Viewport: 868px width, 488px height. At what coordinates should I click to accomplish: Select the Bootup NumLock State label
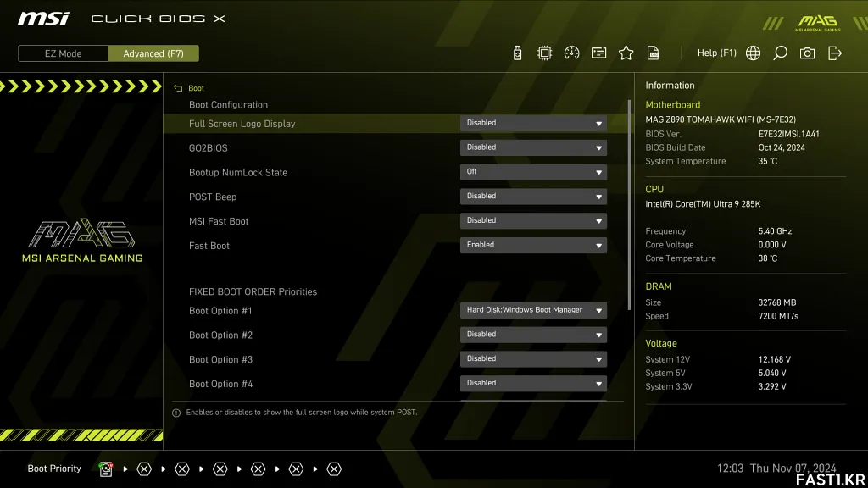[x=238, y=173]
